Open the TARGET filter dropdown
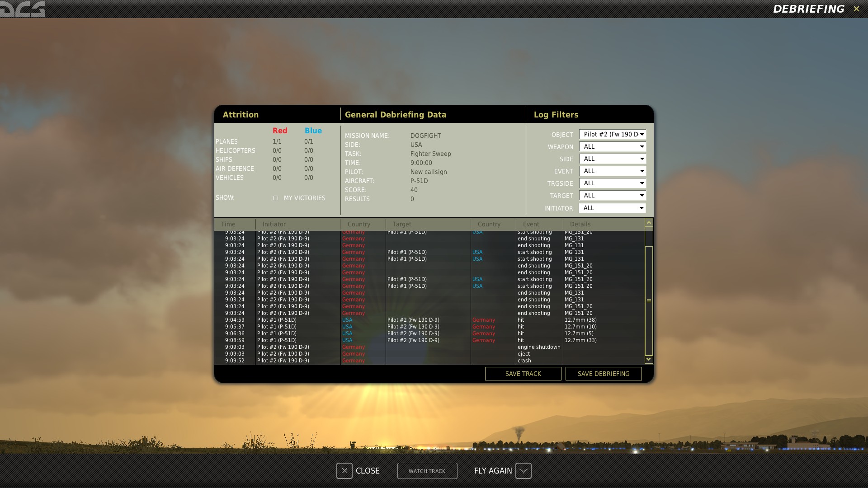 click(613, 195)
